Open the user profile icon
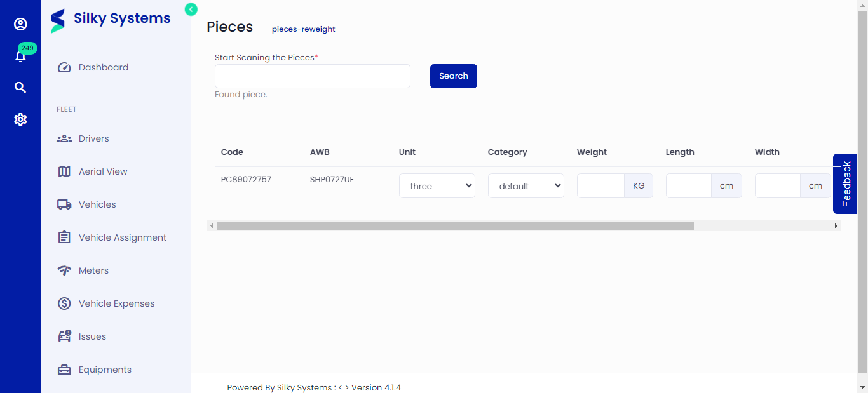This screenshot has height=393, width=868. click(20, 24)
